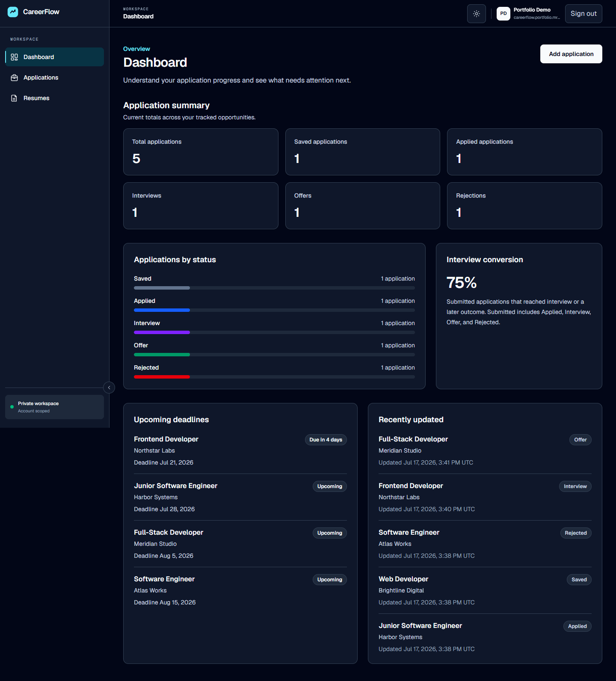The width and height of the screenshot is (616, 681).
Task: Open the Total applications card
Action: click(x=201, y=152)
